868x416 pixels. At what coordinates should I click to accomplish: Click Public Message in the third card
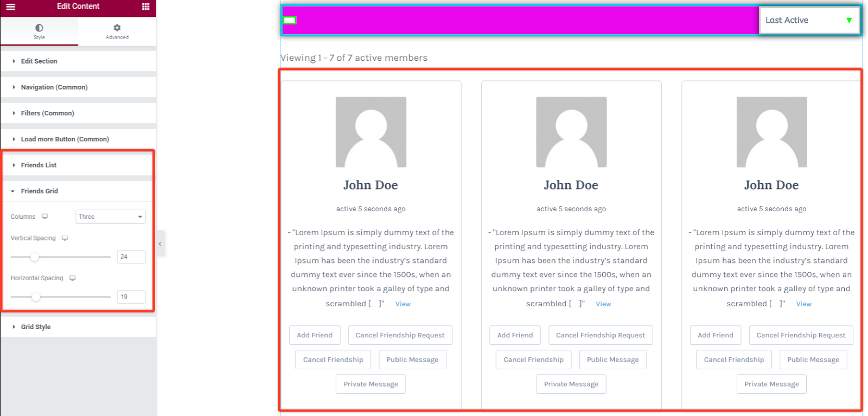point(813,360)
